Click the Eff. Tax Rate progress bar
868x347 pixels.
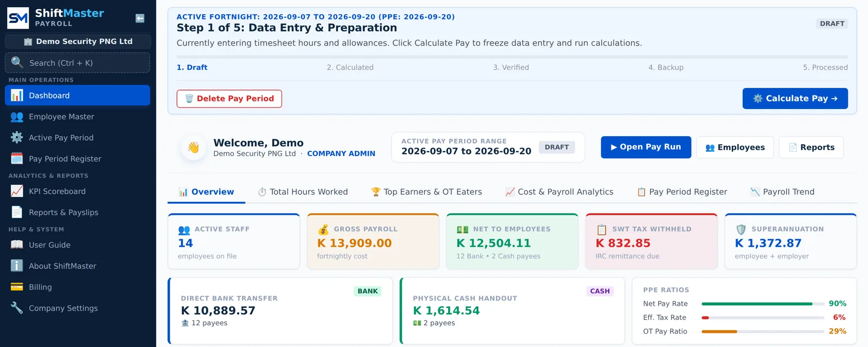[x=763, y=318]
